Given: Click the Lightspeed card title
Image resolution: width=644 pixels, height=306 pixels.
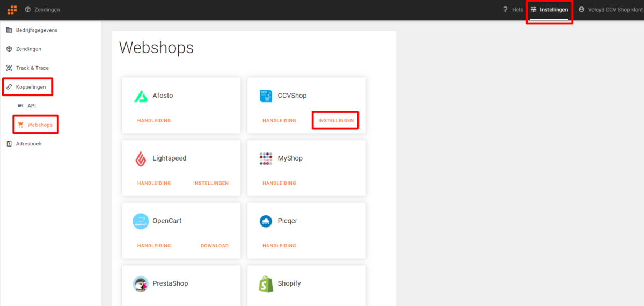Looking at the screenshot, I should (169, 158).
